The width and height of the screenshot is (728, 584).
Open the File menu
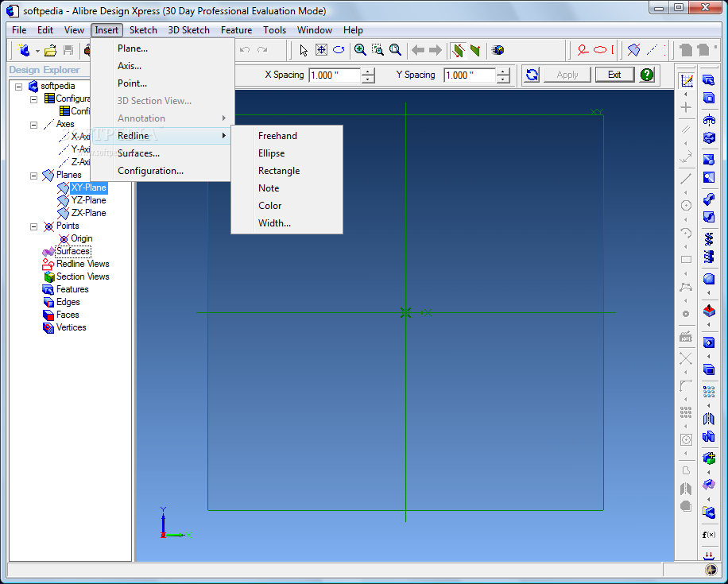point(19,30)
